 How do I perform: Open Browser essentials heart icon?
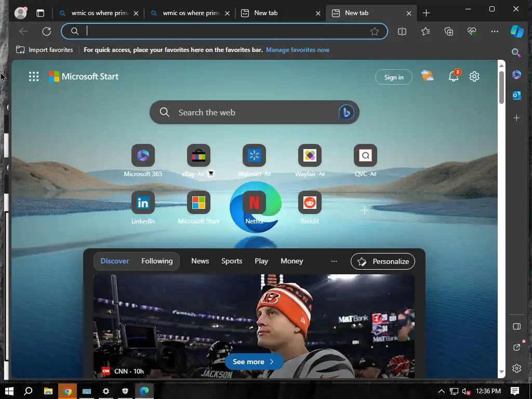[472, 32]
